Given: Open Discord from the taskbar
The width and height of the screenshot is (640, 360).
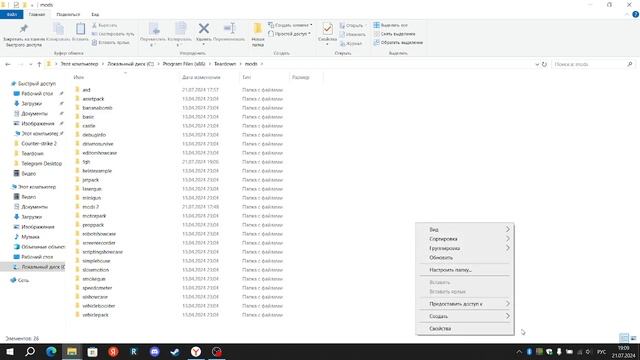Looking at the screenshot, I should pos(154,351).
